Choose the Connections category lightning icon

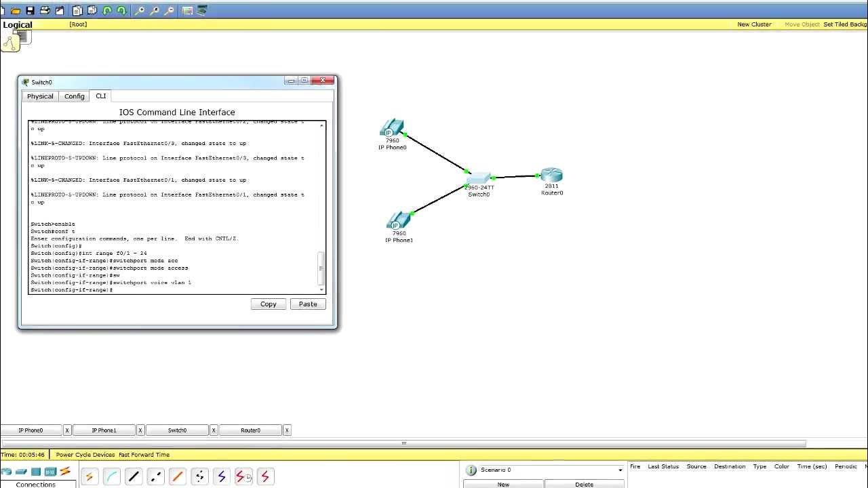[65, 472]
